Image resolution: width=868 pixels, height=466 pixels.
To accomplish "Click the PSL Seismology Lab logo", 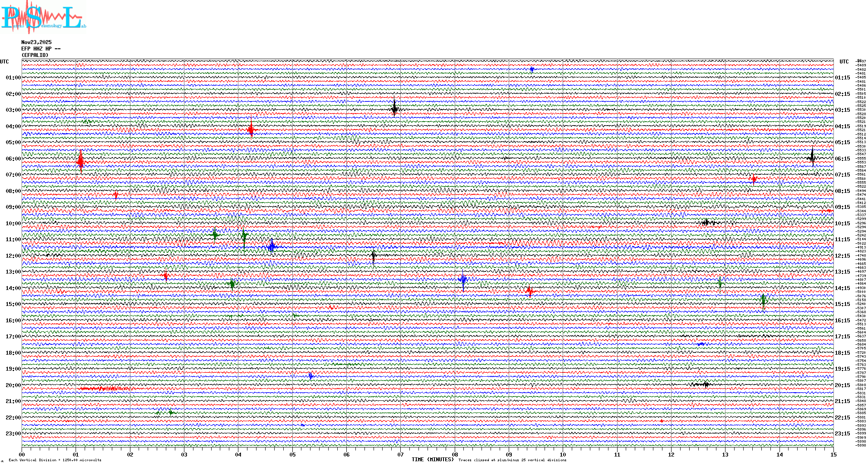I will coord(42,17).
